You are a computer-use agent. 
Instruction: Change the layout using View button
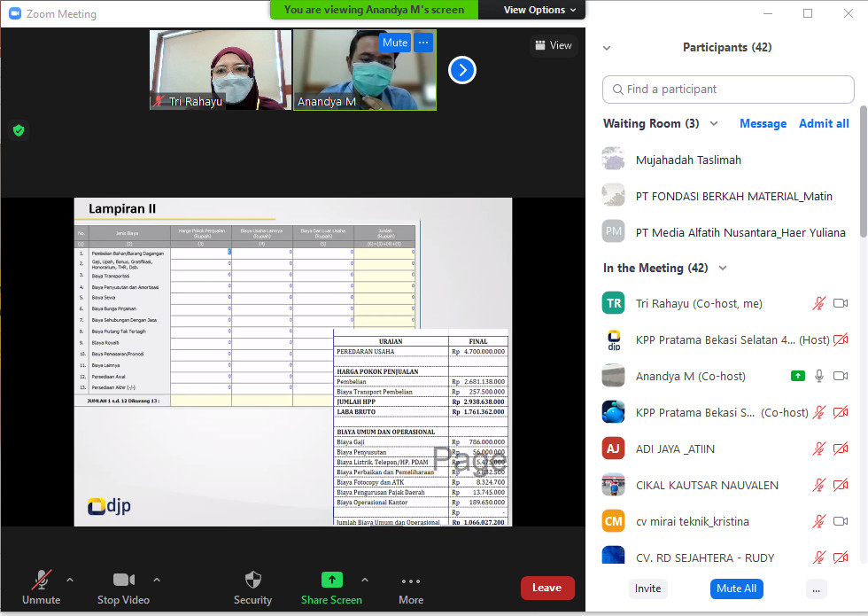click(x=553, y=45)
